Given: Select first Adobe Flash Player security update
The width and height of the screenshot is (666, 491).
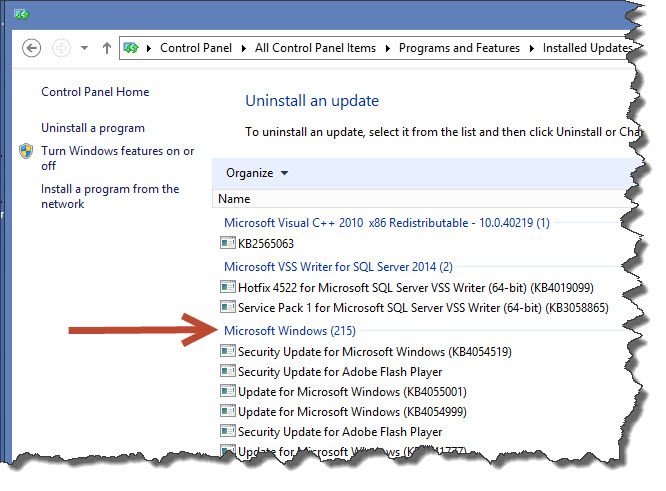Looking at the screenshot, I should click(340, 372).
